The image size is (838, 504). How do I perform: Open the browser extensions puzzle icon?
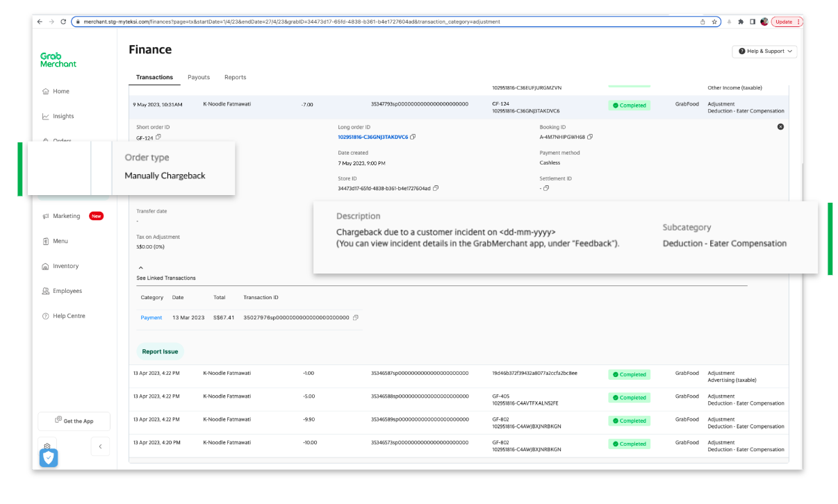click(741, 22)
